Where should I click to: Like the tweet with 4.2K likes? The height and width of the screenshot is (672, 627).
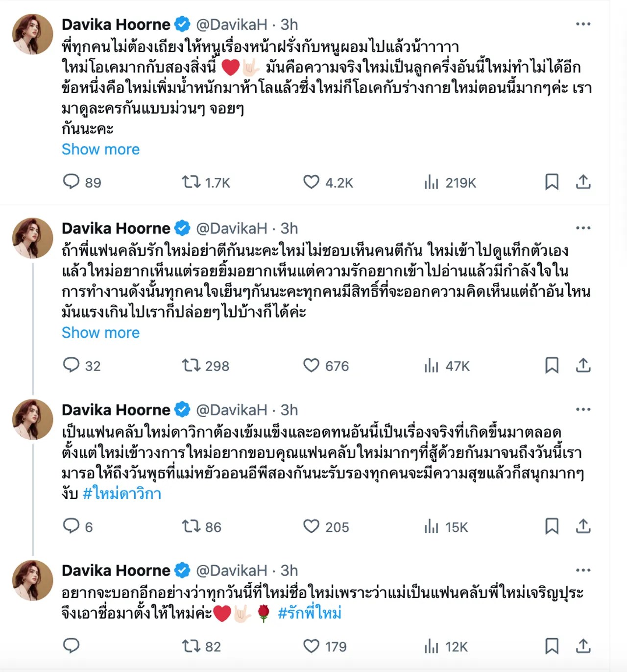pos(311,182)
